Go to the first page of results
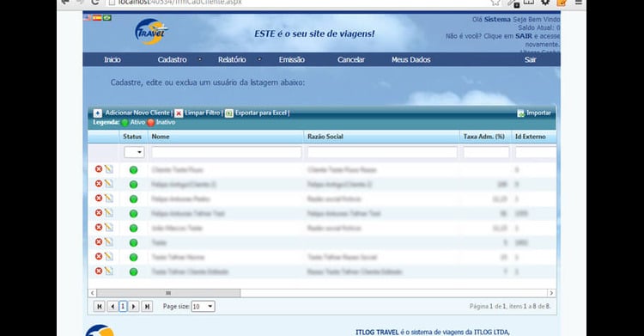644x336 pixels. (99, 307)
